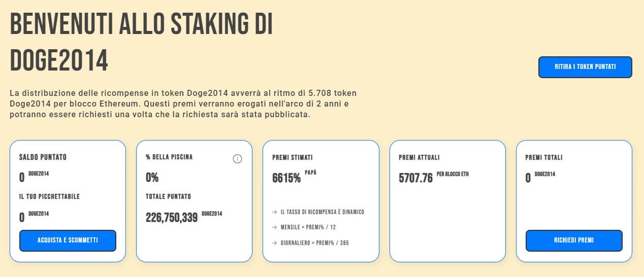Click the Totale puntato value 226,750,339
Screen dimensions: 644x277
[x=172, y=218]
